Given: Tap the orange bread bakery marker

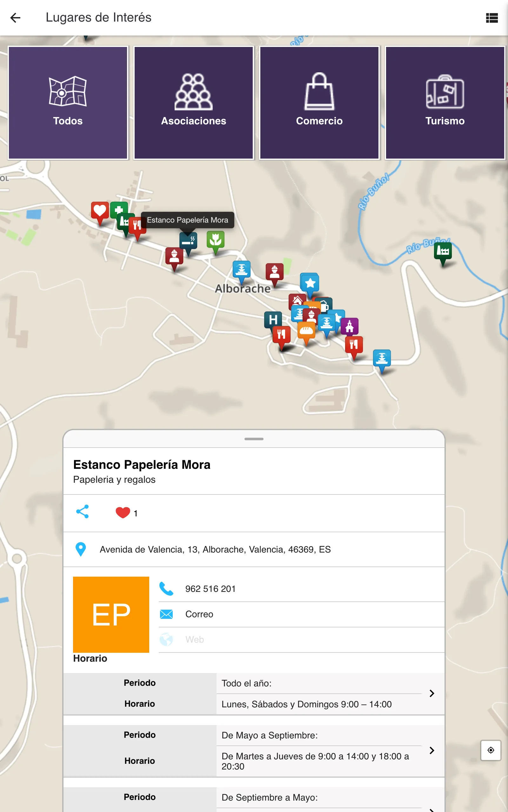Looking at the screenshot, I should (x=306, y=331).
